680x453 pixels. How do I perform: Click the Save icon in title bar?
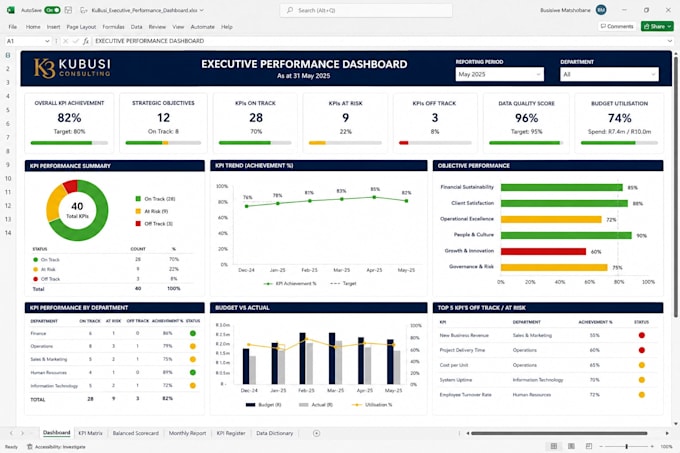click(69, 10)
